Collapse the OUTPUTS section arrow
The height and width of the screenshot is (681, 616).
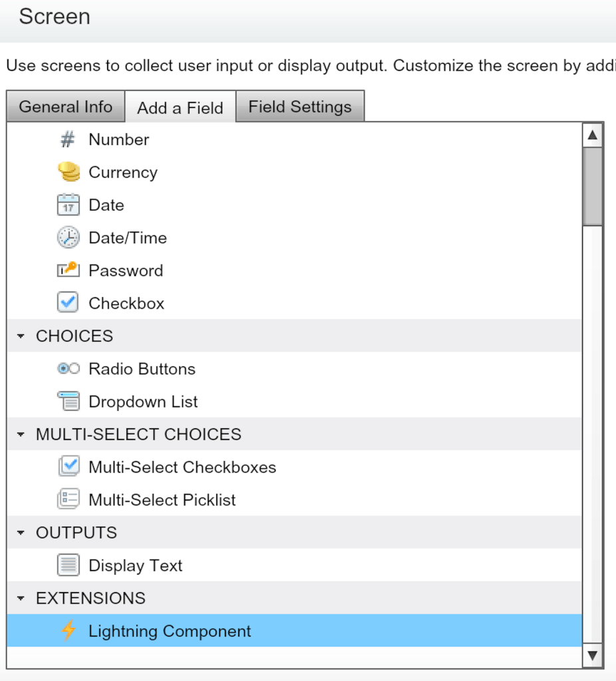click(21, 533)
